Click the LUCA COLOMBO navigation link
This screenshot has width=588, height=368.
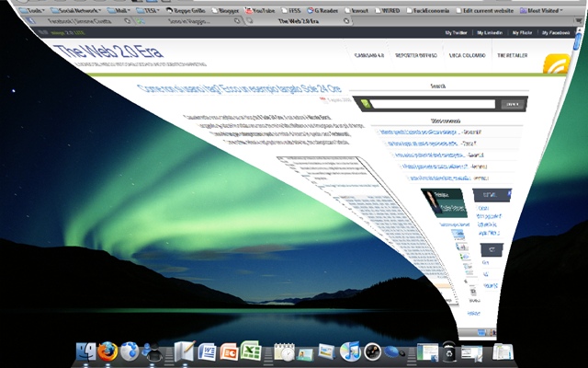468,55
